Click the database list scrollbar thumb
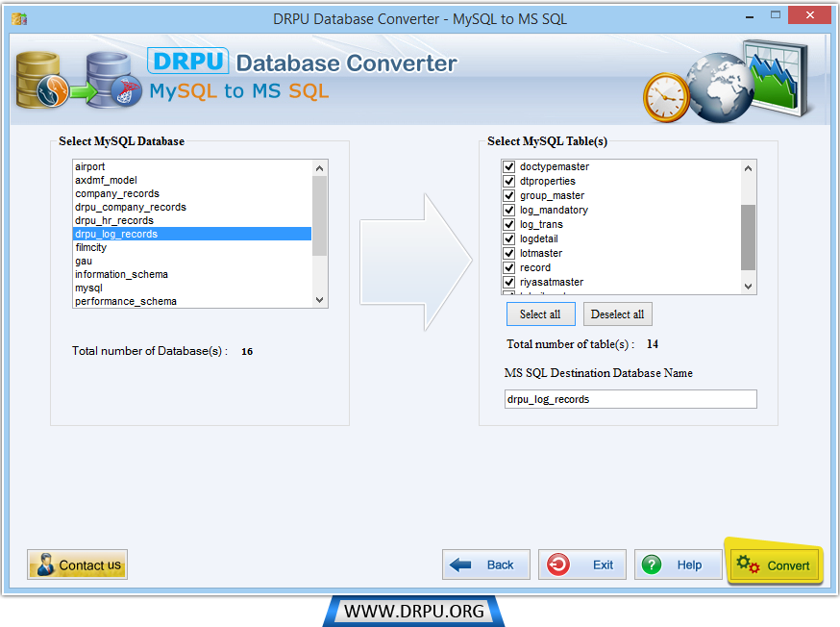 coord(320,216)
